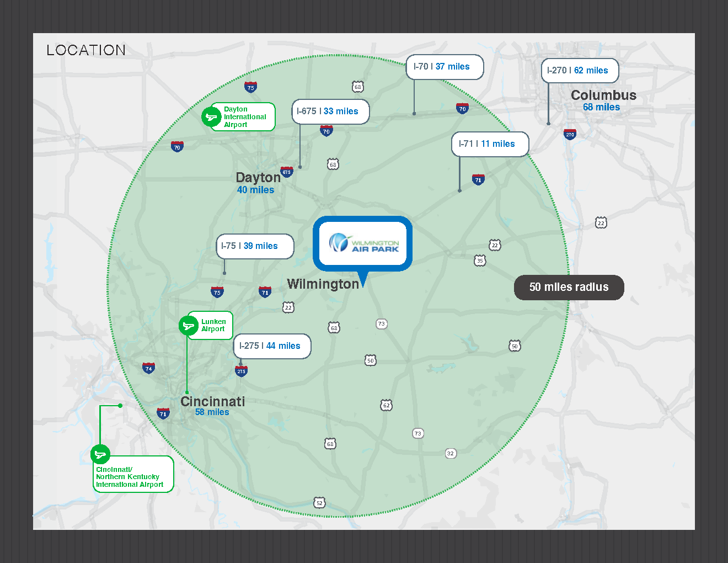Viewport: 728px width, 563px height.
Task: Click the I-71 shield beside Cincinnati label
Action: pyautogui.click(x=163, y=413)
